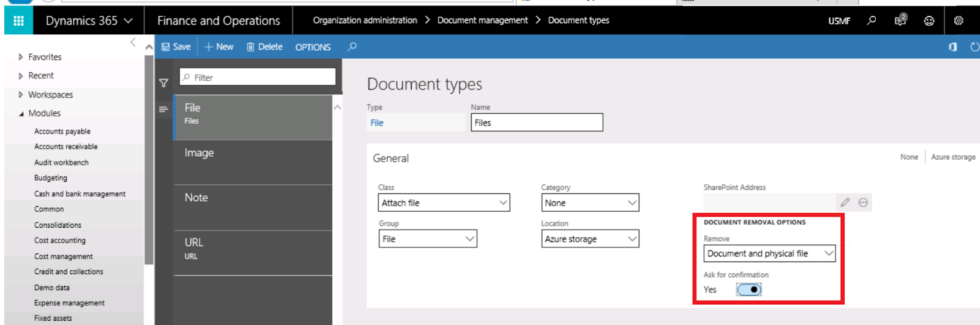Click the Name field containing Files
This screenshot has width=980, height=325.
537,122
